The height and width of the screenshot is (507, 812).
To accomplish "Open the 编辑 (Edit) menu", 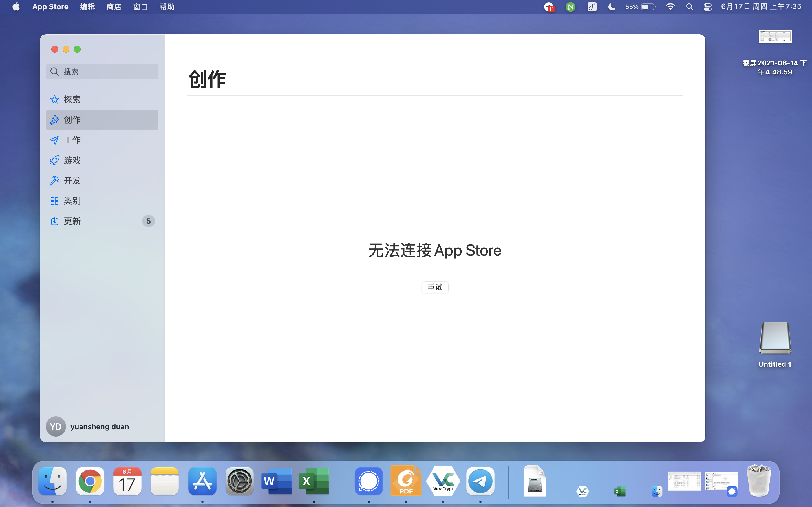I will 87,7.
